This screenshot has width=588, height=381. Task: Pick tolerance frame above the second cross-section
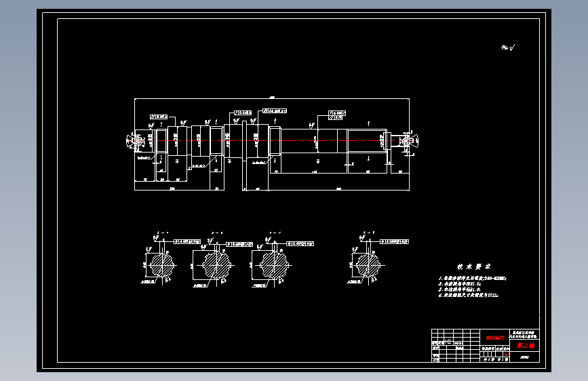tap(239, 245)
